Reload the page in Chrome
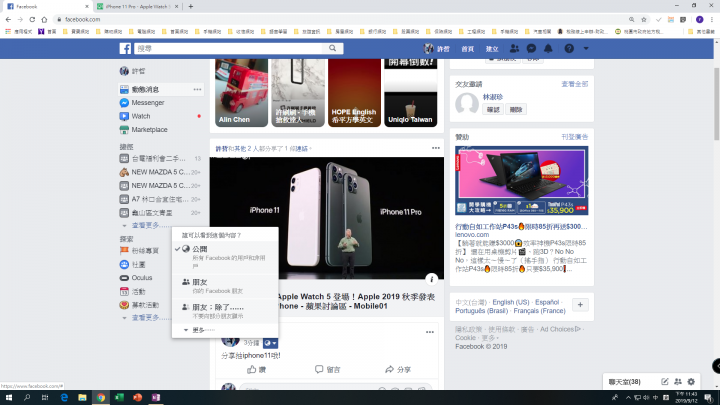Image resolution: width=720 pixels, height=405 pixels. tap(32, 19)
